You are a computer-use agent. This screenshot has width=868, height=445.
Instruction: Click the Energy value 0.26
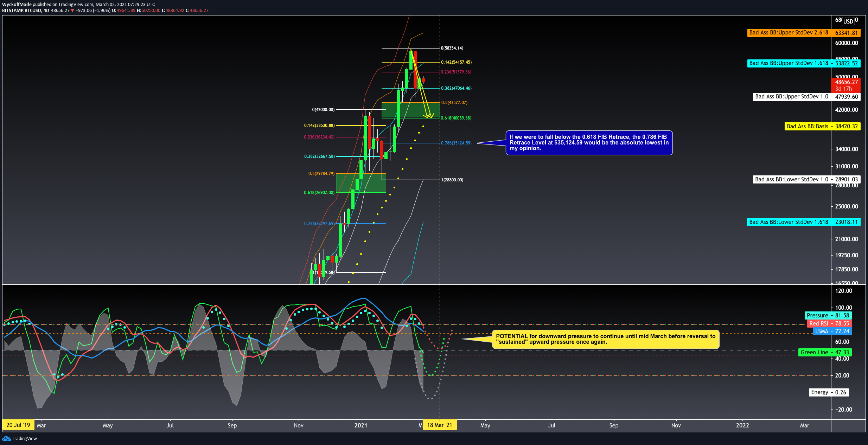coord(841,392)
